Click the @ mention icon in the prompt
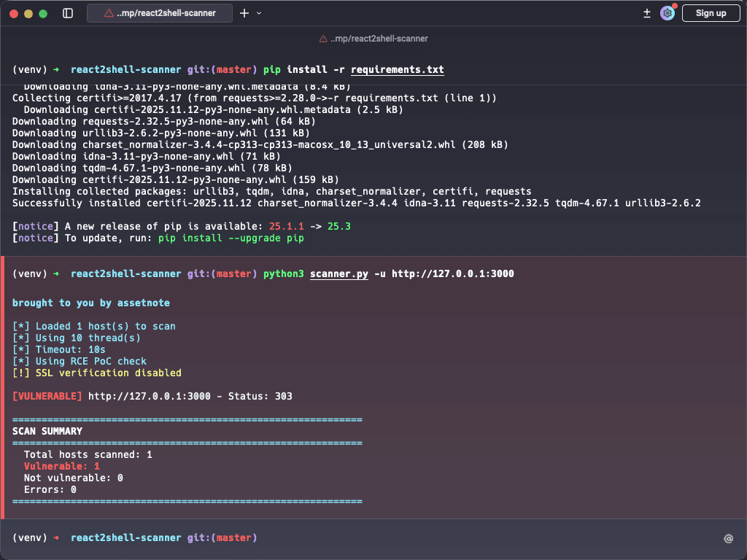747x560 pixels. click(727, 538)
